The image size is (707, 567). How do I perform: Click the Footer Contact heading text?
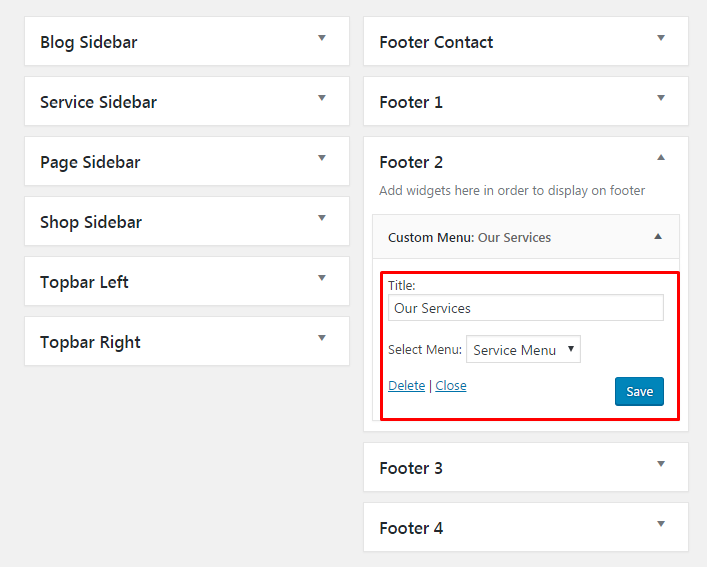tap(436, 42)
